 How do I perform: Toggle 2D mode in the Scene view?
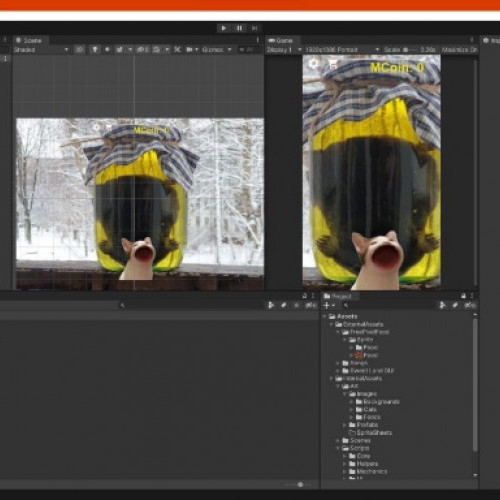coord(79,50)
